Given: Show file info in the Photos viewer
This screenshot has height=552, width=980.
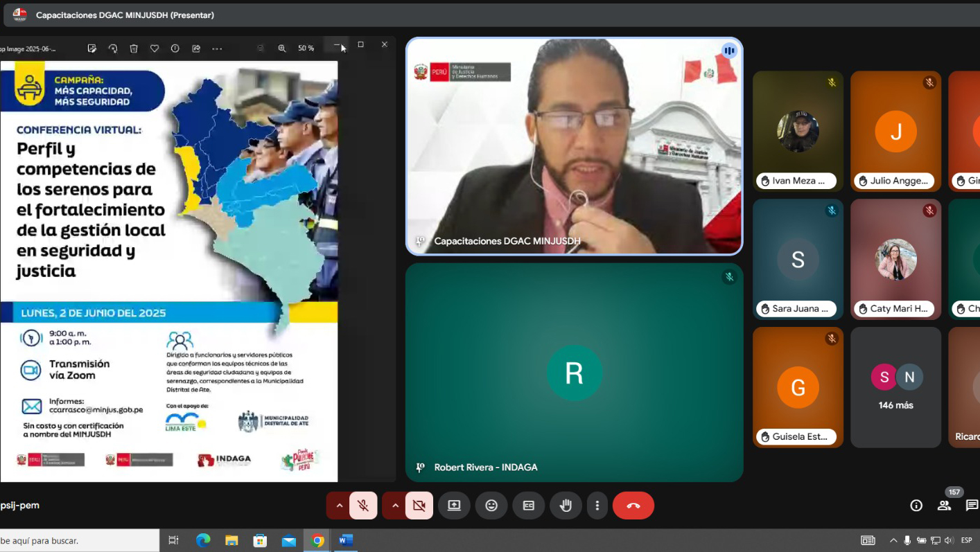Looking at the screenshot, I should click(175, 48).
